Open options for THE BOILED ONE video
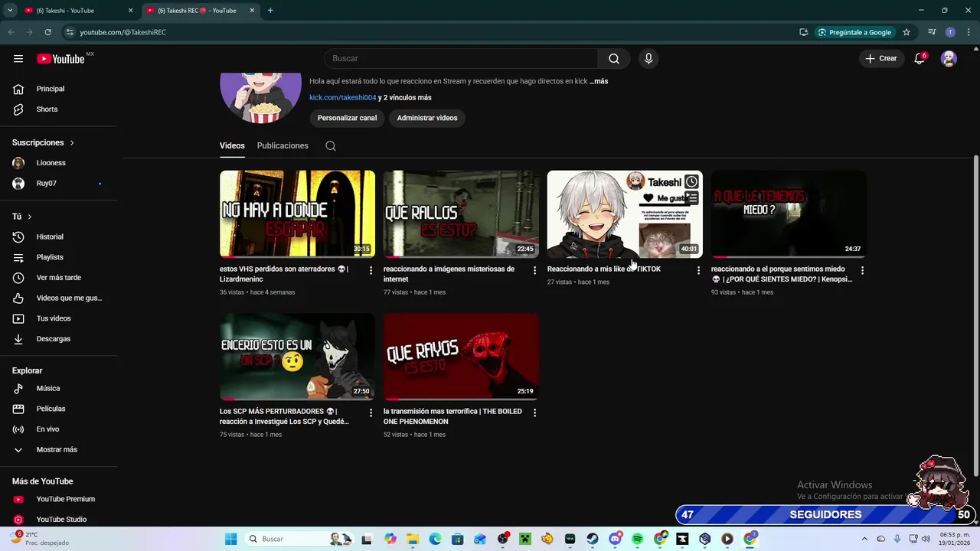 coord(534,412)
